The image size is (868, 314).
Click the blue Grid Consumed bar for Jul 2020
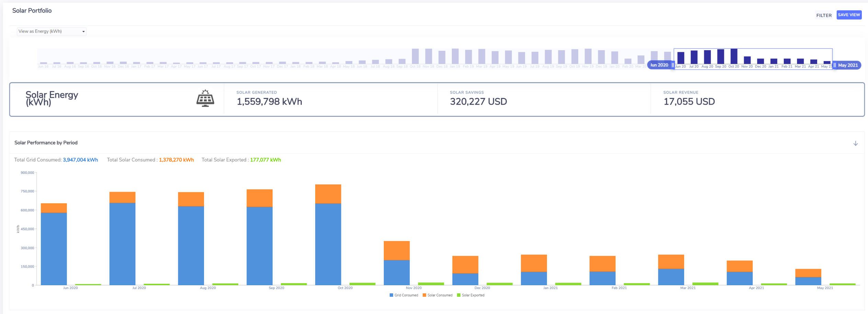122,244
